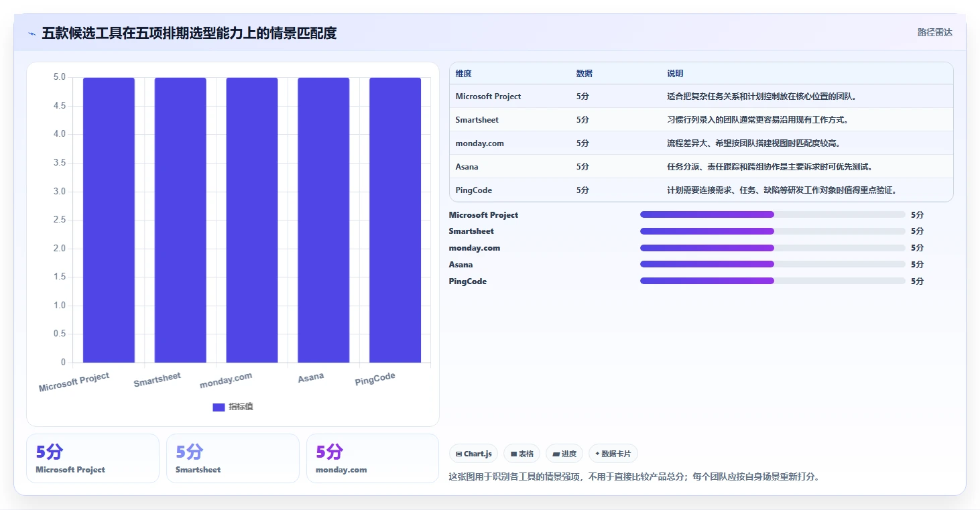Screen dimensions: 980x510
Task: Click the title icon before 五款候选工具
Action: 32,34
